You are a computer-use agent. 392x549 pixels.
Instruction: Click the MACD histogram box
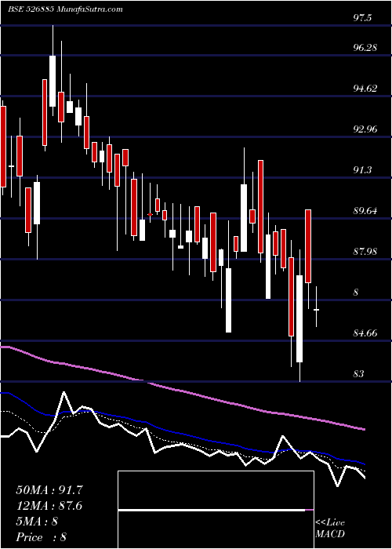pyautogui.click(x=216, y=510)
